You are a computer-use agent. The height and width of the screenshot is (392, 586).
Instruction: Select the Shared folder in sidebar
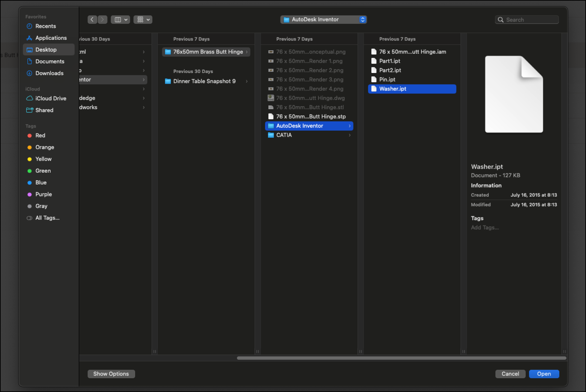(44, 110)
